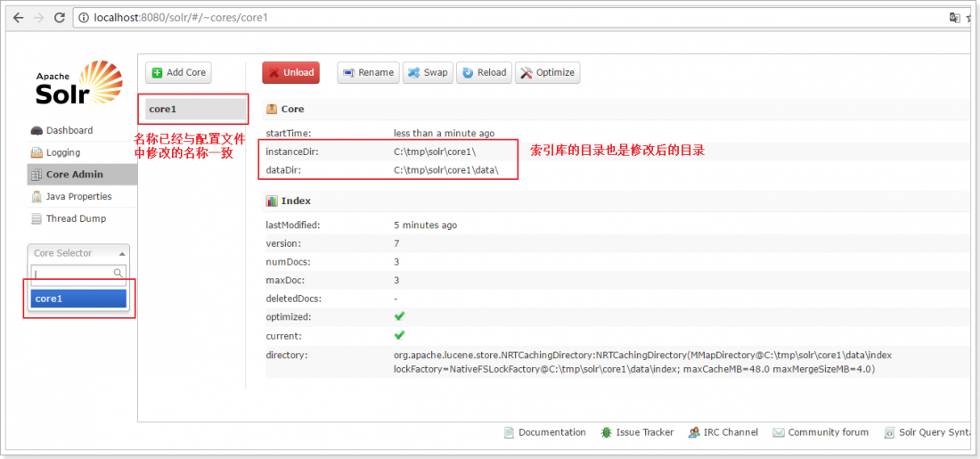Click the startTime value less than a minute ago
The height and width of the screenshot is (459, 980).
coord(444,133)
